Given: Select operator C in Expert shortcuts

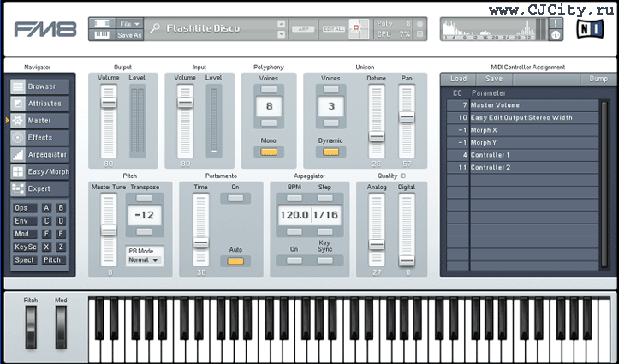Looking at the screenshot, I should tap(47, 221).
